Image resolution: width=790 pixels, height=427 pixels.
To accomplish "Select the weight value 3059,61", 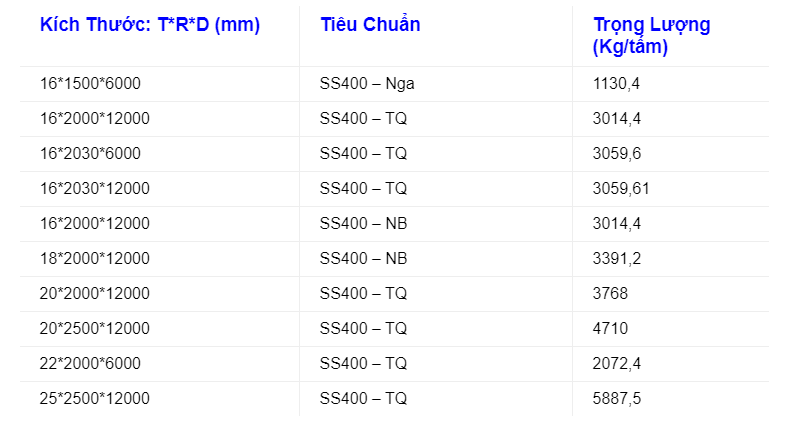I will tap(620, 189).
